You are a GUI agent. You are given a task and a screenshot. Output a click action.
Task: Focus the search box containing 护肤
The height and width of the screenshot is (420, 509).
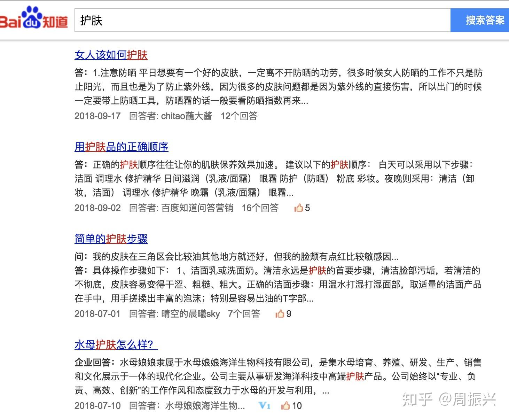263,21
